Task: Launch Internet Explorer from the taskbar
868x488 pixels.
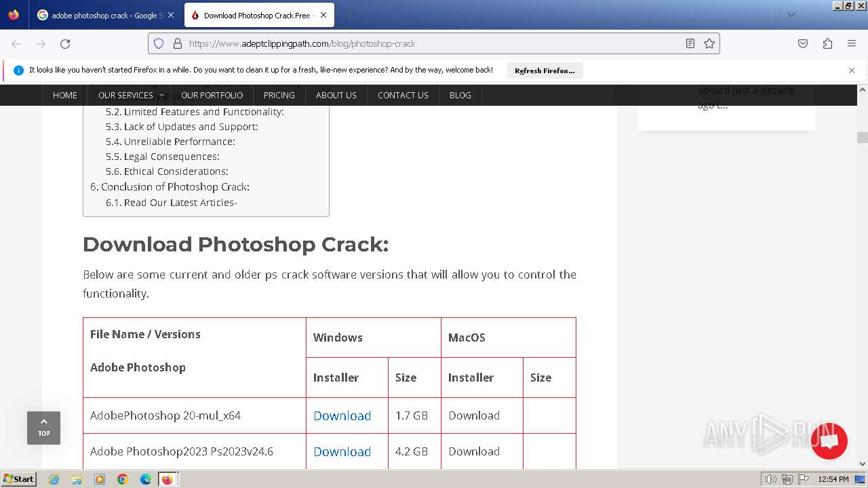Action: [x=54, y=479]
